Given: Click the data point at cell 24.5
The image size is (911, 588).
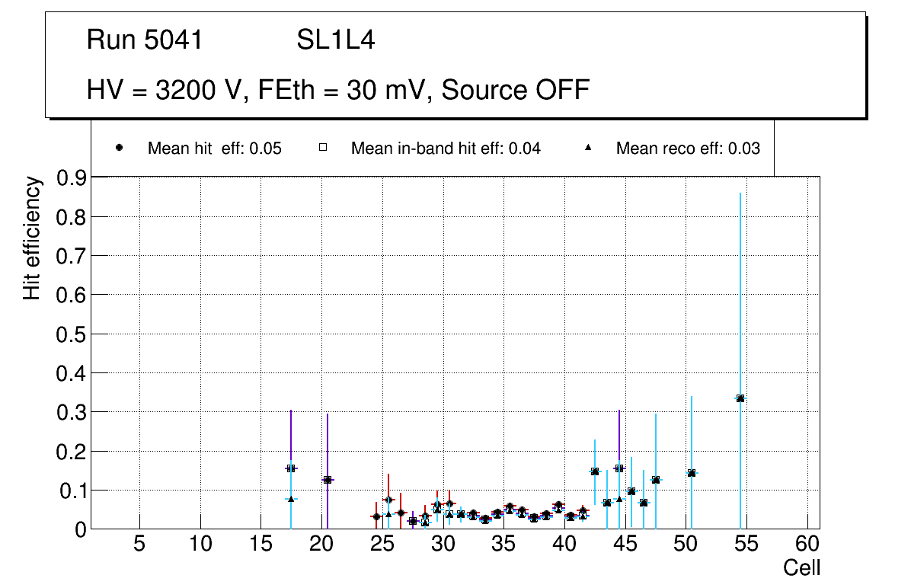Looking at the screenshot, I should (x=376, y=516).
